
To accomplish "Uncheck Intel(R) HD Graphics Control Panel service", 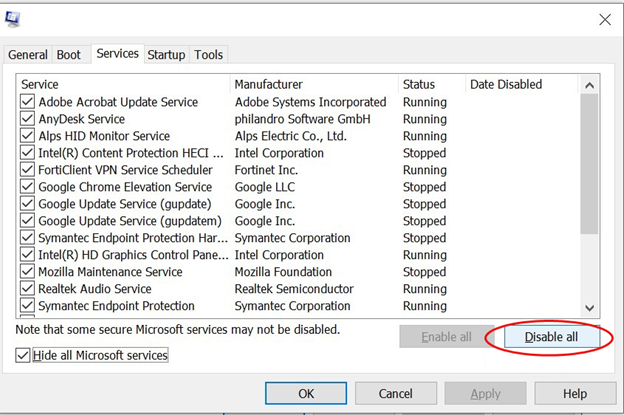I will [27, 255].
